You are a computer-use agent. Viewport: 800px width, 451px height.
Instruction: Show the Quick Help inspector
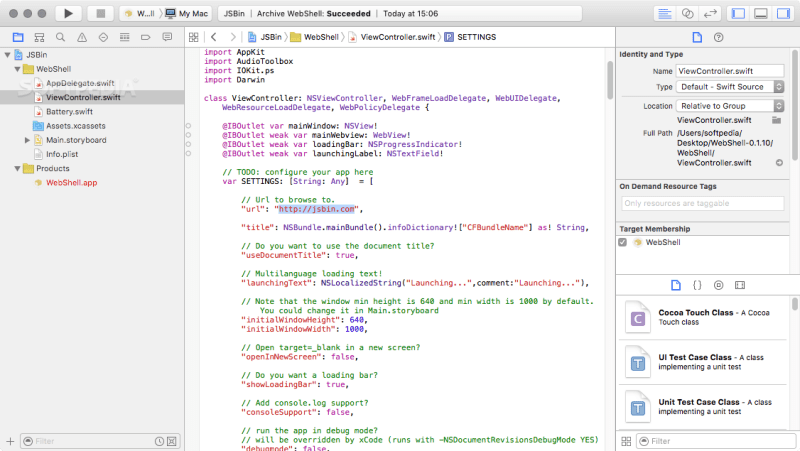click(718, 37)
